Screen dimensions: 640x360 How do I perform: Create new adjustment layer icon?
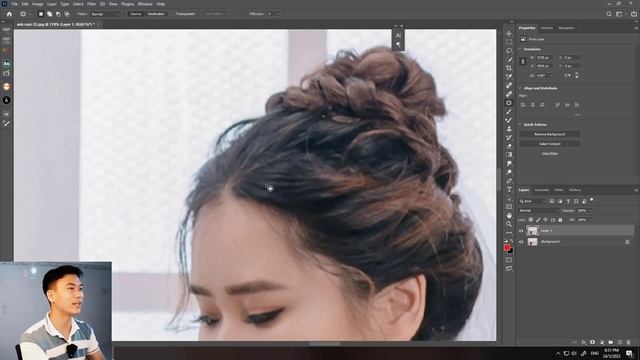click(x=602, y=342)
